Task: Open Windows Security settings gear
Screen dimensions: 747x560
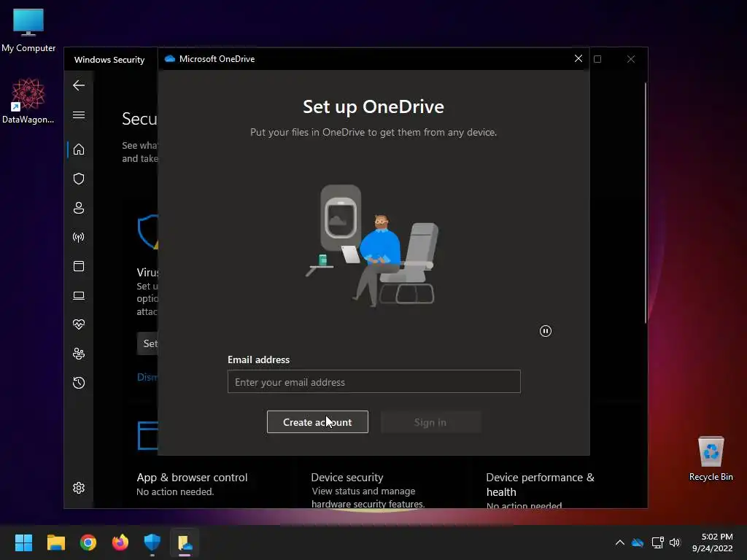Action: tap(79, 488)
